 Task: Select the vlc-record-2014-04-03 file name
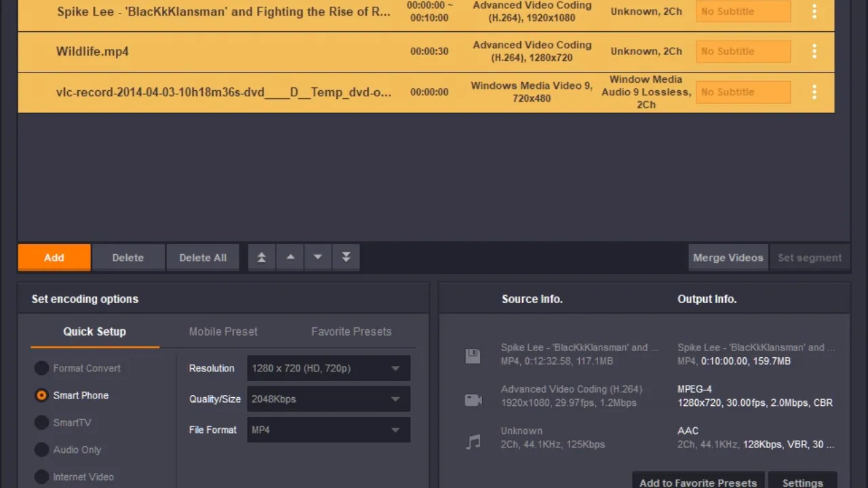[224, 92]
